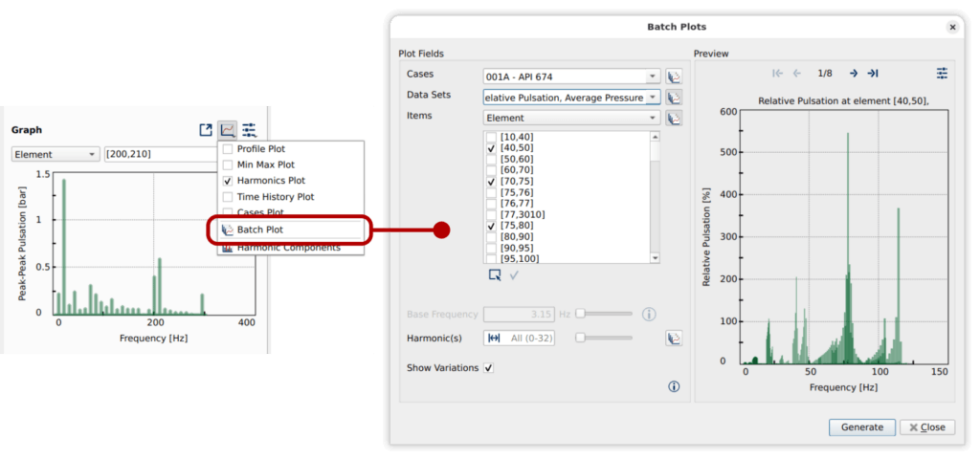The image size is (980, 460).
Task: Open the graph in a separate window icon
Action: [206, 130]
